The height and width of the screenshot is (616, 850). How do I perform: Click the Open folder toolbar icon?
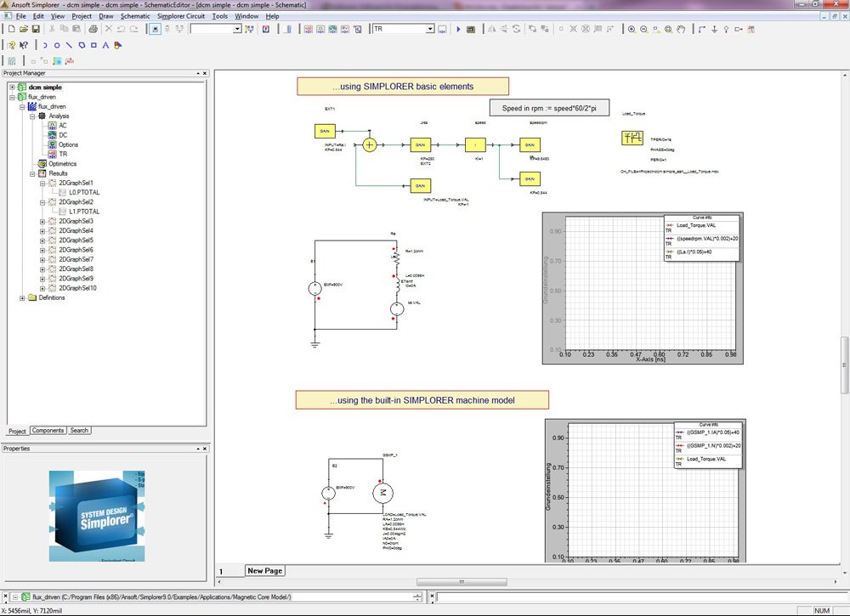point(22,29)
